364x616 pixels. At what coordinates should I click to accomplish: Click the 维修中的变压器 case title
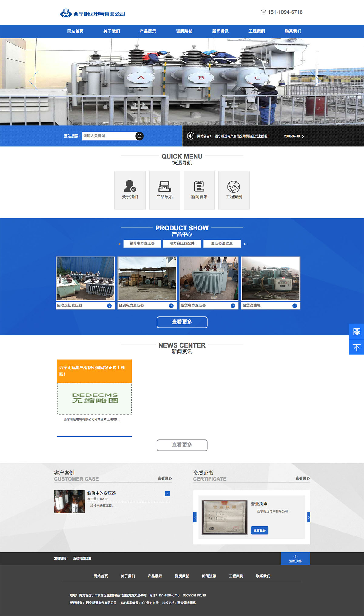pyautogui.click(x=102, y=493)
